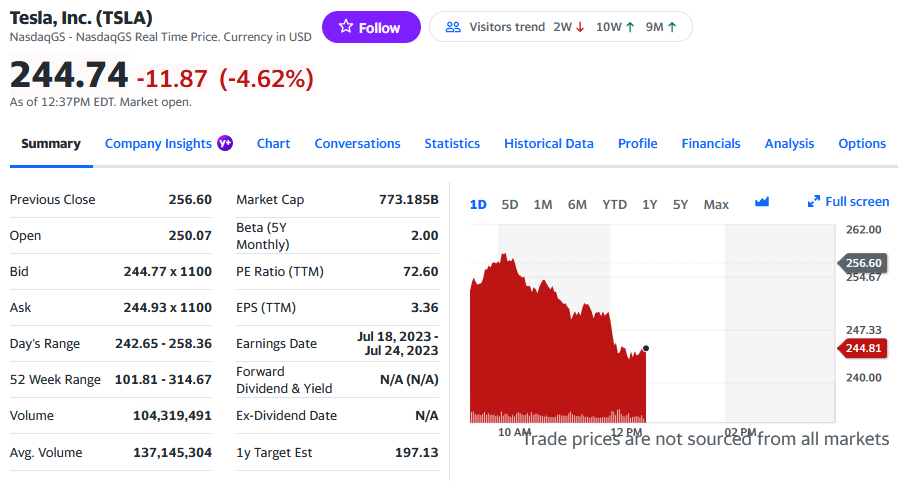This screenshot has width=898, height=481.
Task: Click the Avg. Volume value 137,145,304
Action: pos(172,452)
